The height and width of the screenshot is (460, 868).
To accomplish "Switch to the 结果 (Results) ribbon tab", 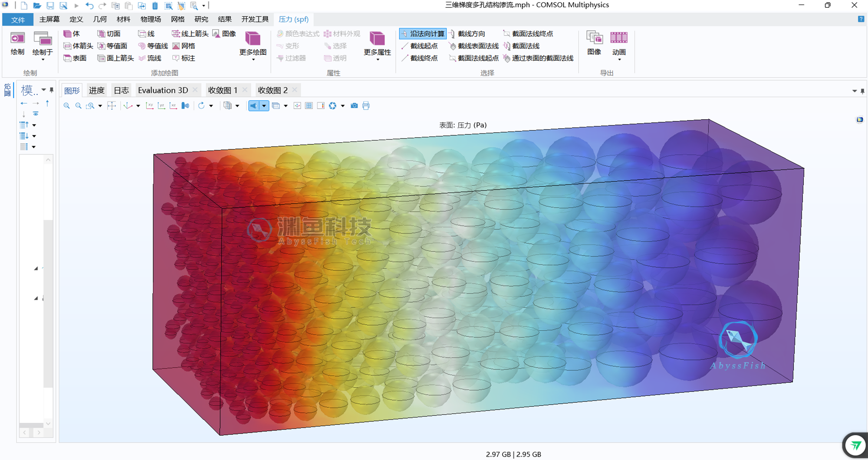I will pos(224,20).
